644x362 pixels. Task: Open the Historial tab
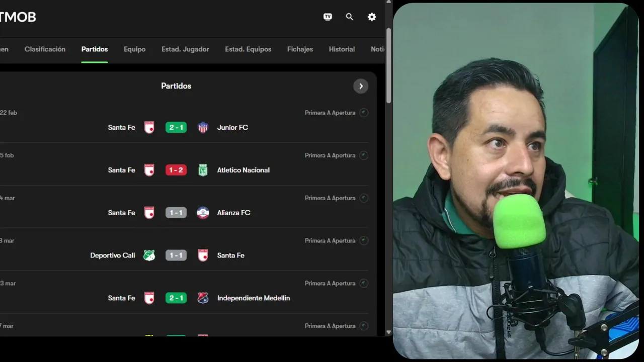point(342,49)
